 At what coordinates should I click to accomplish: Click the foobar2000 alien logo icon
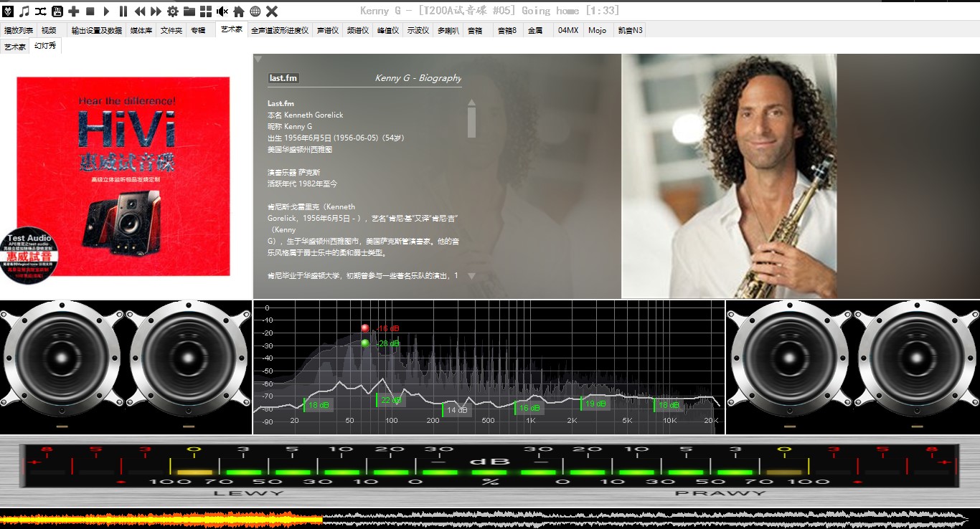(x=8, y=11)
